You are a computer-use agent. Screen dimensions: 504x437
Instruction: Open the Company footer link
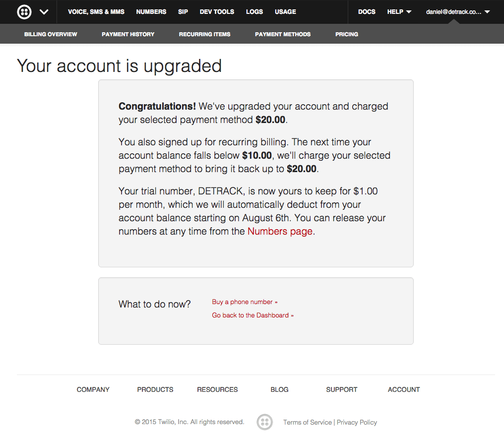93,389
